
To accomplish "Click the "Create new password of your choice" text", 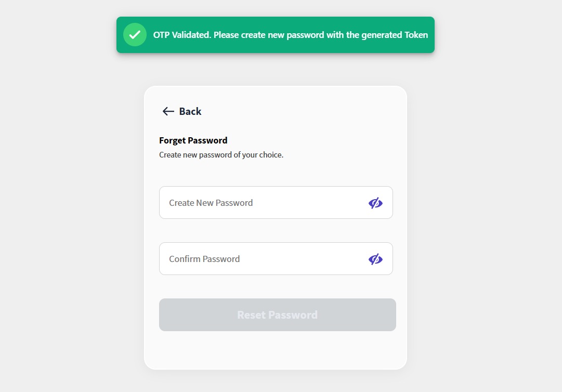I will pos(221,155).
